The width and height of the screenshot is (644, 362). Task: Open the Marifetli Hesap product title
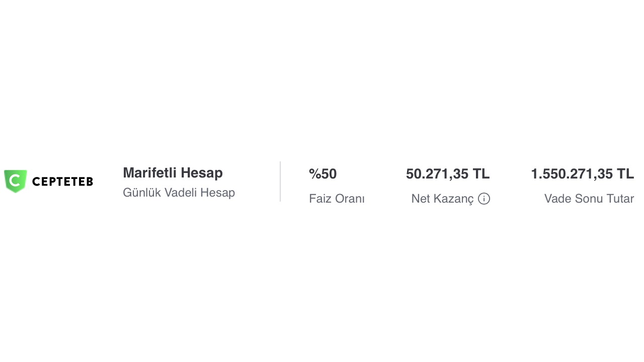point(173,173)
